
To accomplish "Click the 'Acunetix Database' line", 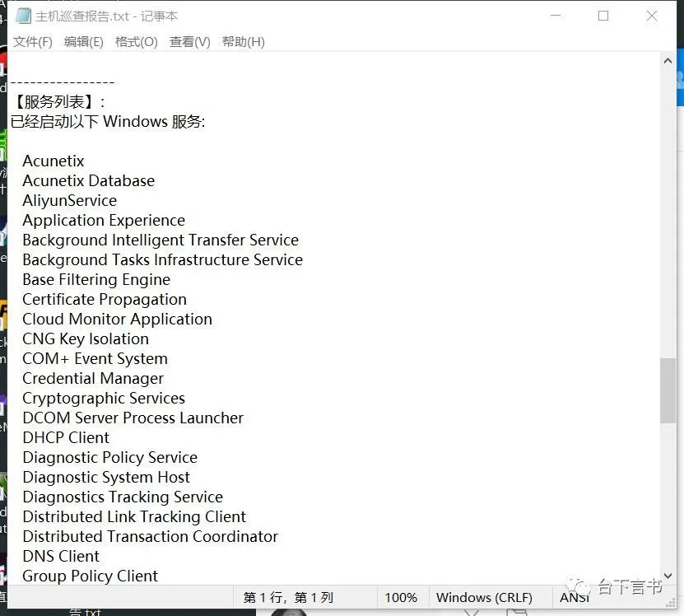I will click(x=89, y=180).
